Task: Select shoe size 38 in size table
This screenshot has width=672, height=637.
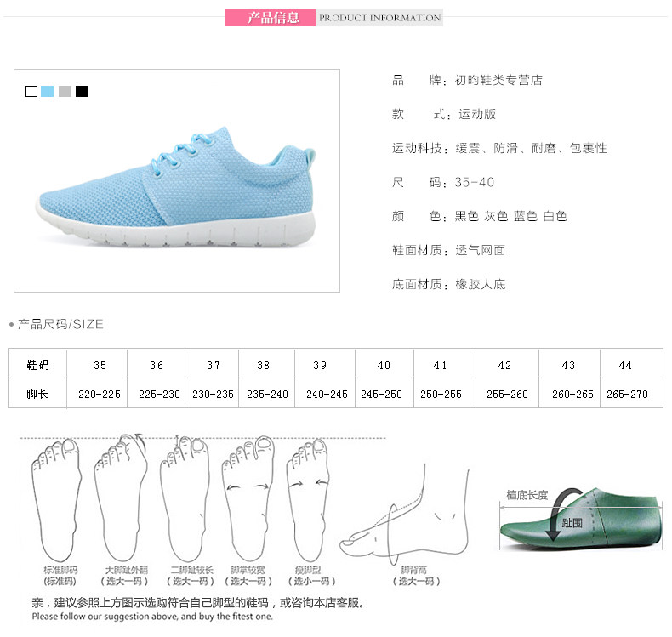Action: (263, 366)
